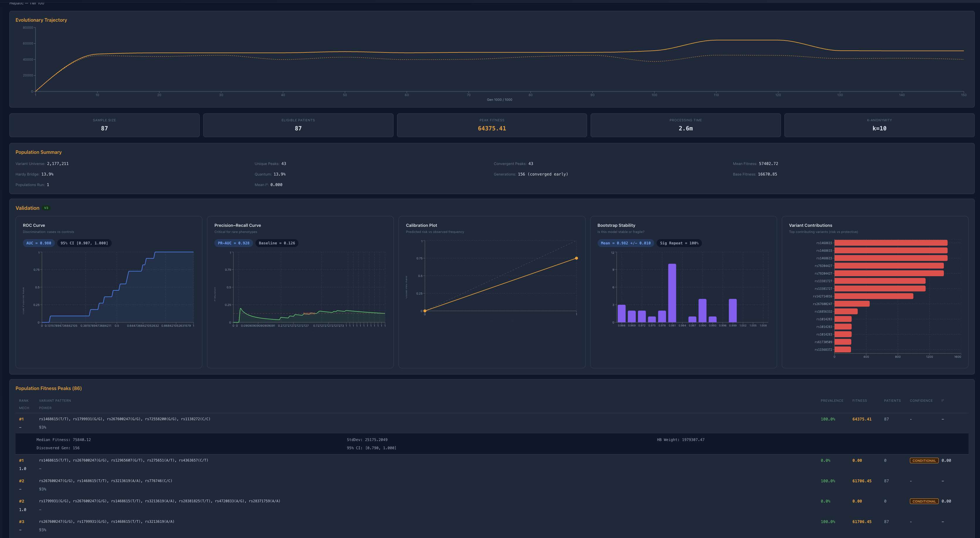Select the Baseline = 0.126 chip
The width and height of the screenshot is (980, 538).
coord(277,243)
